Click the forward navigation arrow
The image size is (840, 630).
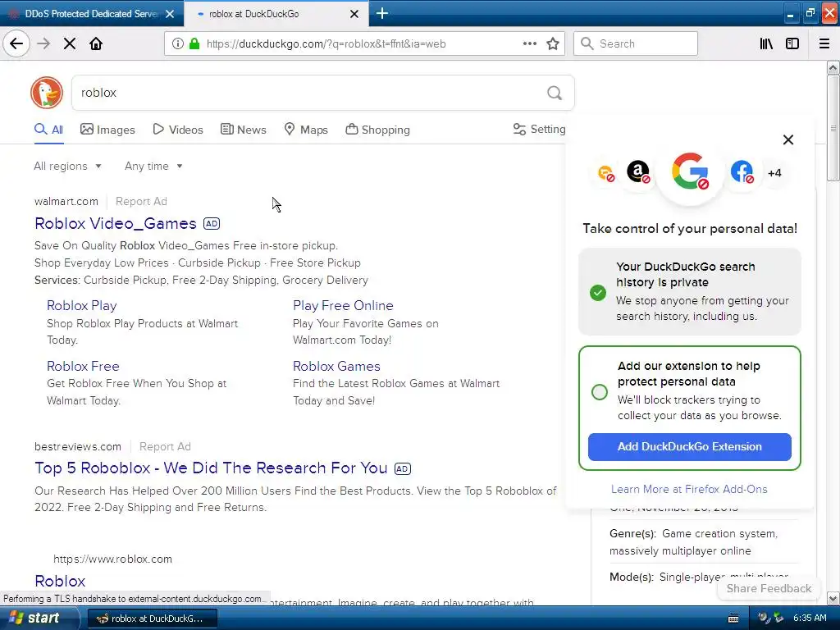coord(43,43)
